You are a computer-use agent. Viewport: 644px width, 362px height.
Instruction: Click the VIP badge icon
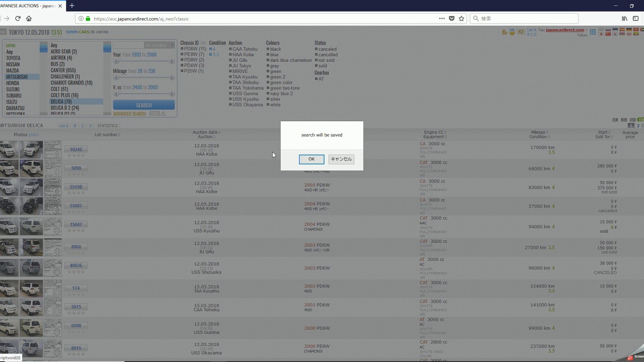pos(512,32)
